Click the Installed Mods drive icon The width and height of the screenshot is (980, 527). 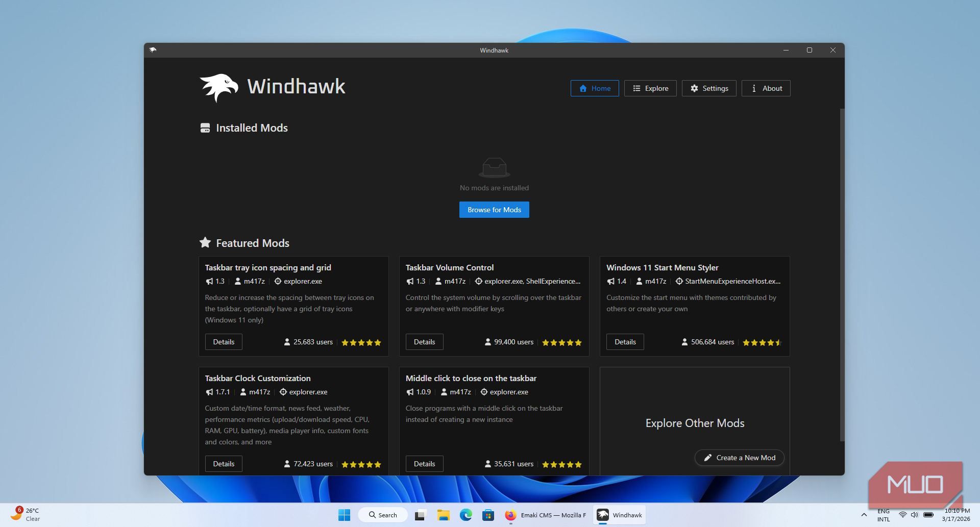click(x=205, y=128)
